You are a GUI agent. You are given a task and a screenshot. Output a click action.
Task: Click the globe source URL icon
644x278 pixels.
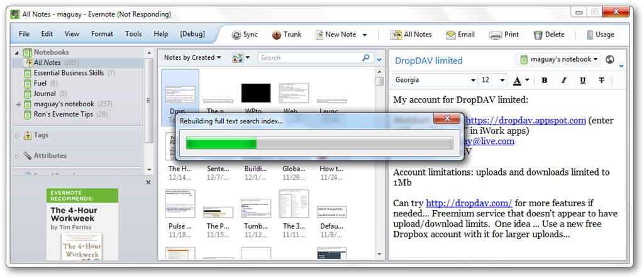[x=610, y=60]
